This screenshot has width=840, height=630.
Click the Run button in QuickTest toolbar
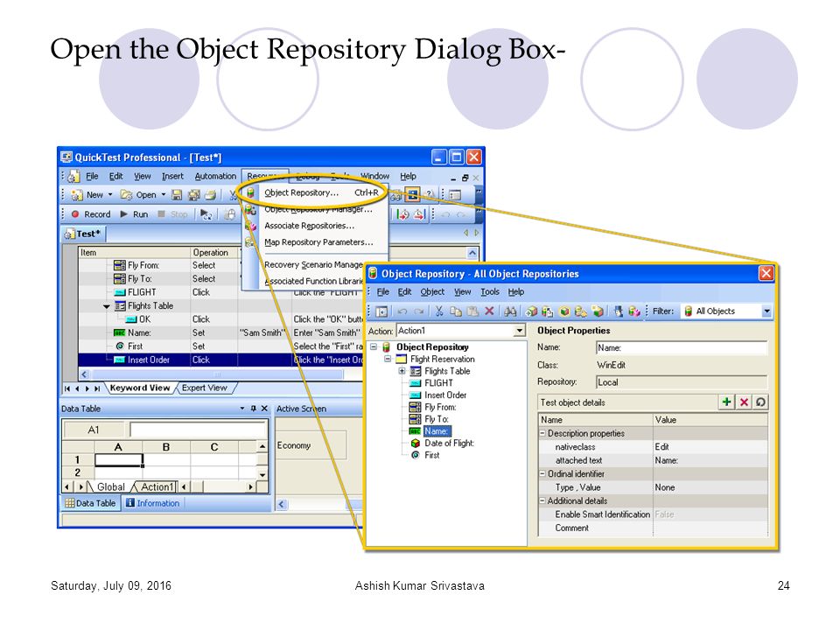[134, 214]
